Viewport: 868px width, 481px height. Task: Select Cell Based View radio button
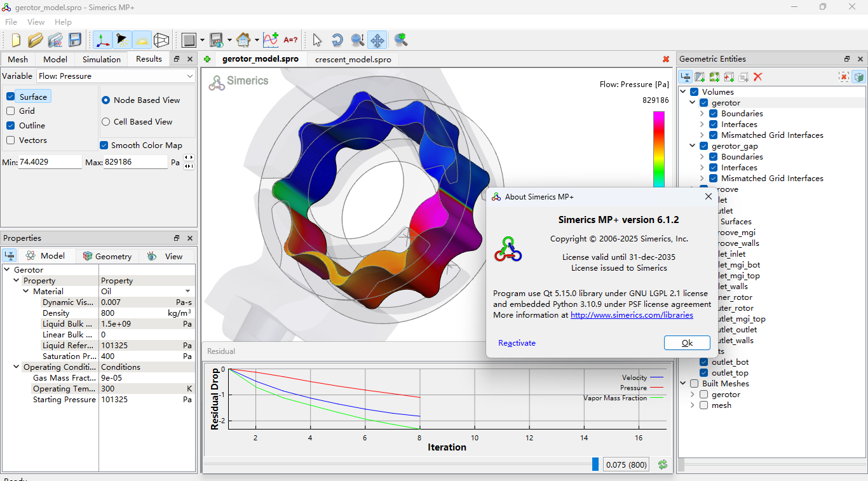pos(106,121)
